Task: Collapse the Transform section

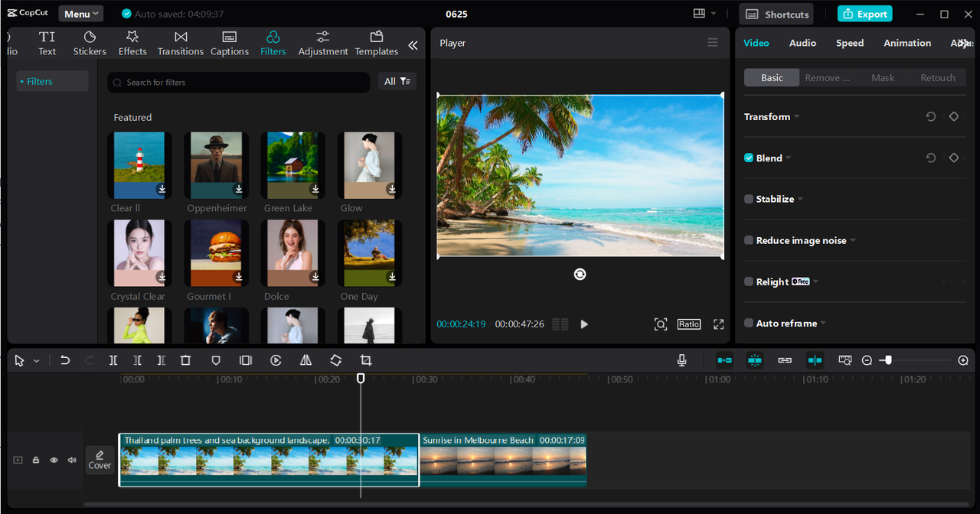Action: (797, 117)
